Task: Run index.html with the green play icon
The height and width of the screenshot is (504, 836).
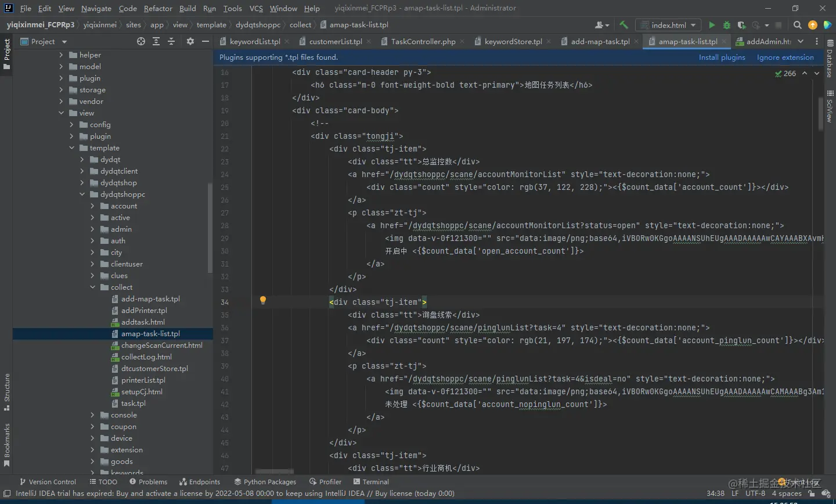Action: click(712, 25)
